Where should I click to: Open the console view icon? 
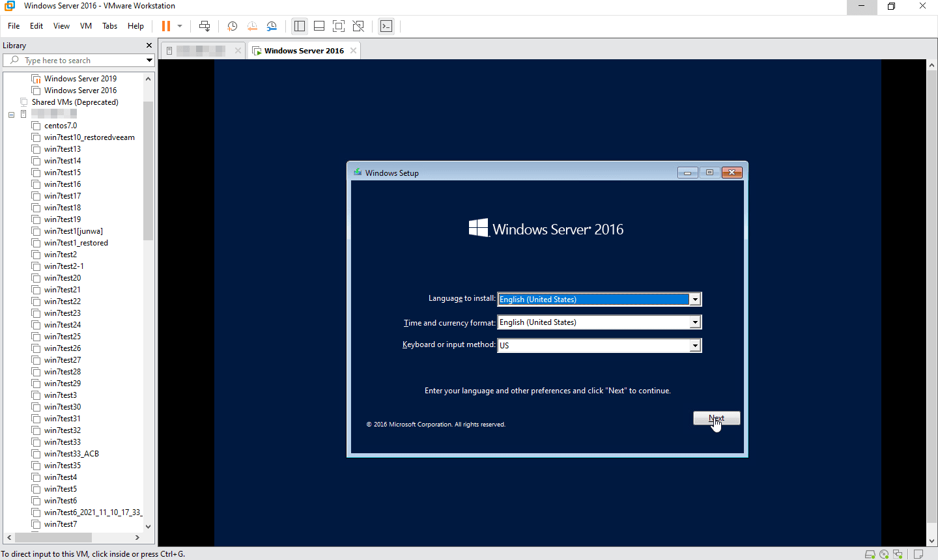[x=386, y=26]
